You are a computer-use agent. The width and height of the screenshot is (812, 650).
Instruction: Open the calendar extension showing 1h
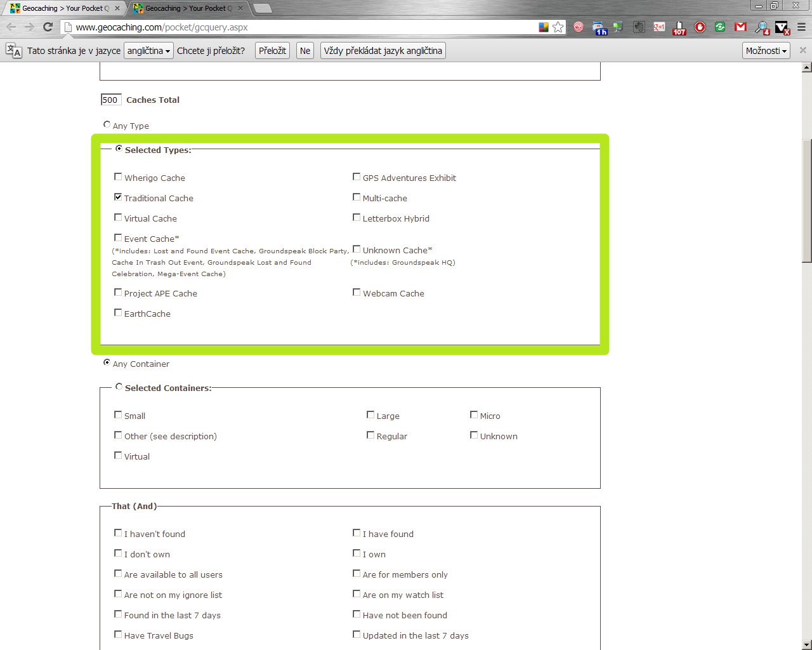(x=599, y=27)
